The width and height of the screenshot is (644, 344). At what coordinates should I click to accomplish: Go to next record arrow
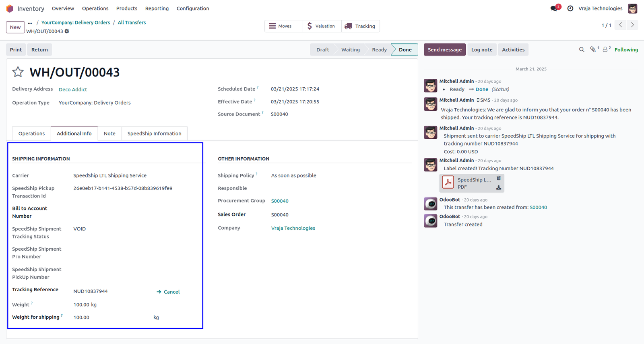pyautogui.click(x=632, y=25)
